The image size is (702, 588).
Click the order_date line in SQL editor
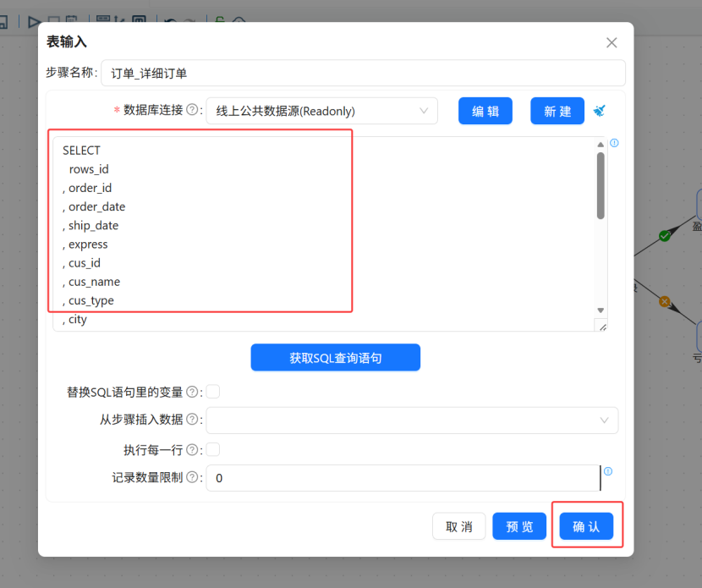click(x=94, y=207)
